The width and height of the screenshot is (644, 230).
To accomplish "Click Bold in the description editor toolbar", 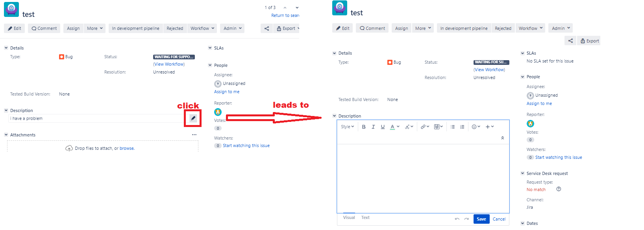I will point(364,127).
